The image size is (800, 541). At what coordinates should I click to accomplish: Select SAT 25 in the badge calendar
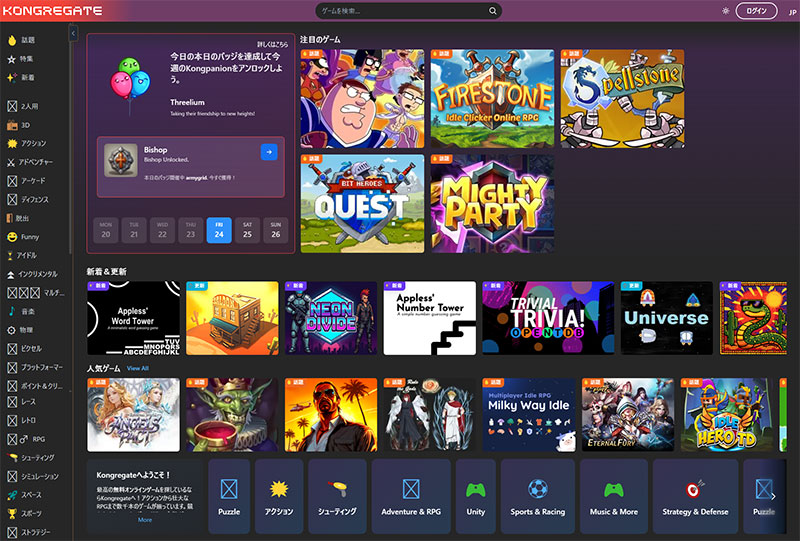coord(247,230)
